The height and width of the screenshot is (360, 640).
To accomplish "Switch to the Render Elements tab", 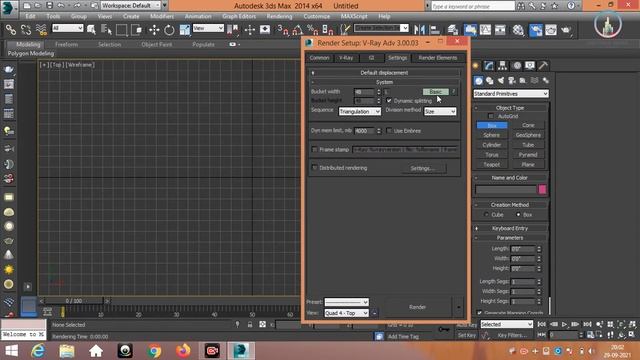I will pyautogui.click(x=438, y=58).
